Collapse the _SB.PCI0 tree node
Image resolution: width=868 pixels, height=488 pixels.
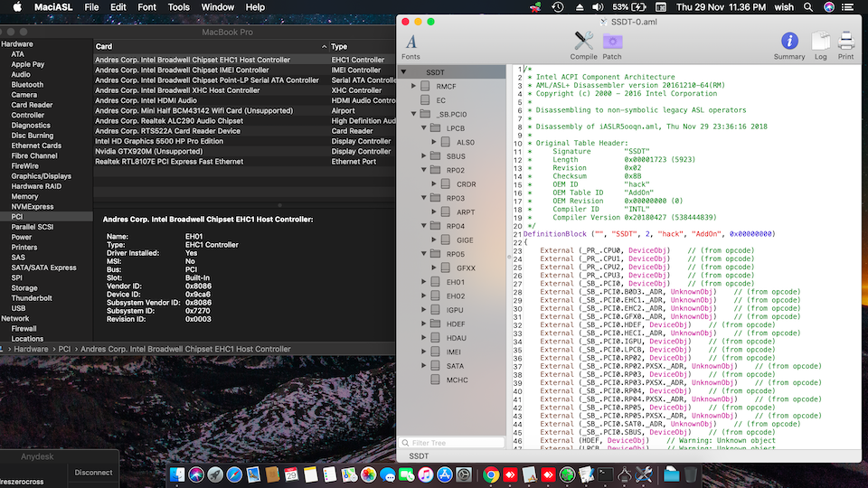413,114
